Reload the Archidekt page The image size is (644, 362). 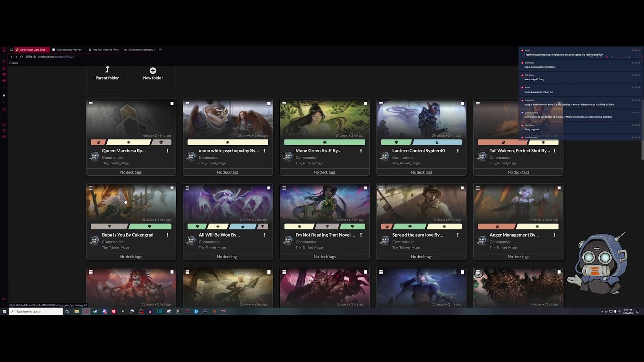coord(21,57)
